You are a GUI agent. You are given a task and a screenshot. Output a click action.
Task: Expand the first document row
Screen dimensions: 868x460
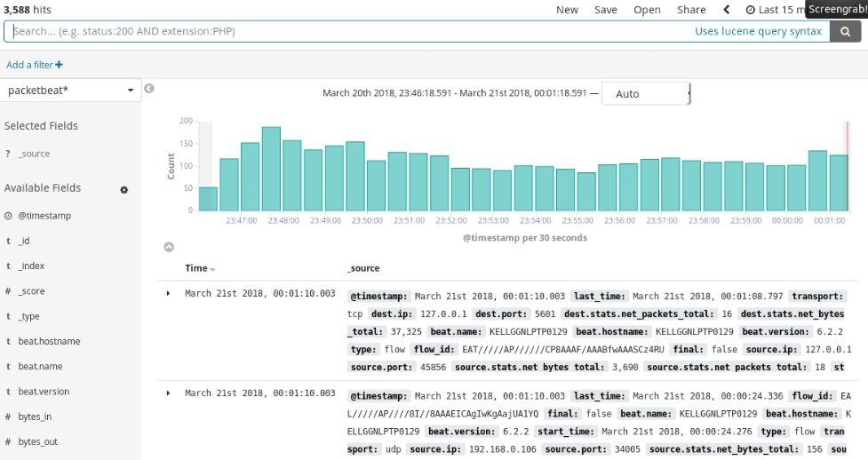[168, 293]
